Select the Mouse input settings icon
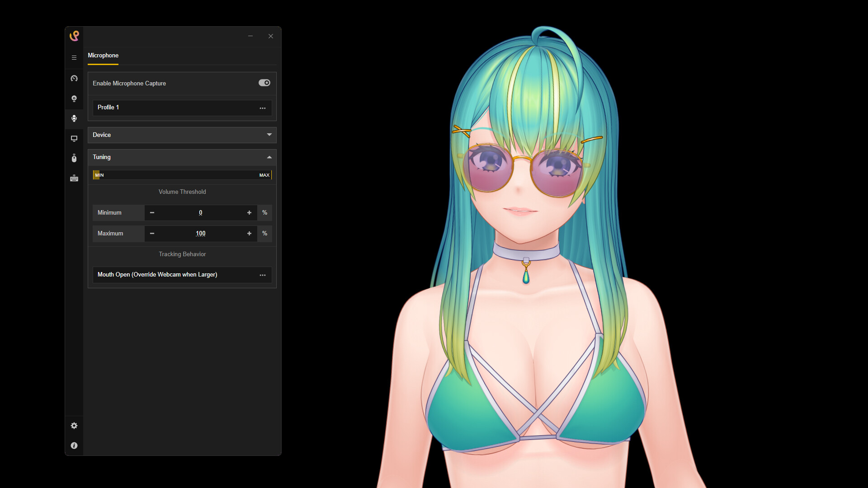868x488 pixels. (x=74, y=158)
